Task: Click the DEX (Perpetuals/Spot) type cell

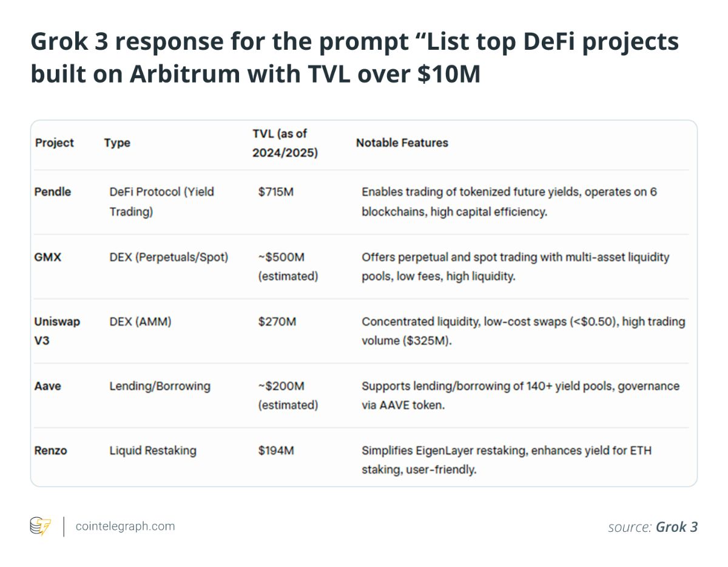Action: pyautogui.click(x=169, y=257)
